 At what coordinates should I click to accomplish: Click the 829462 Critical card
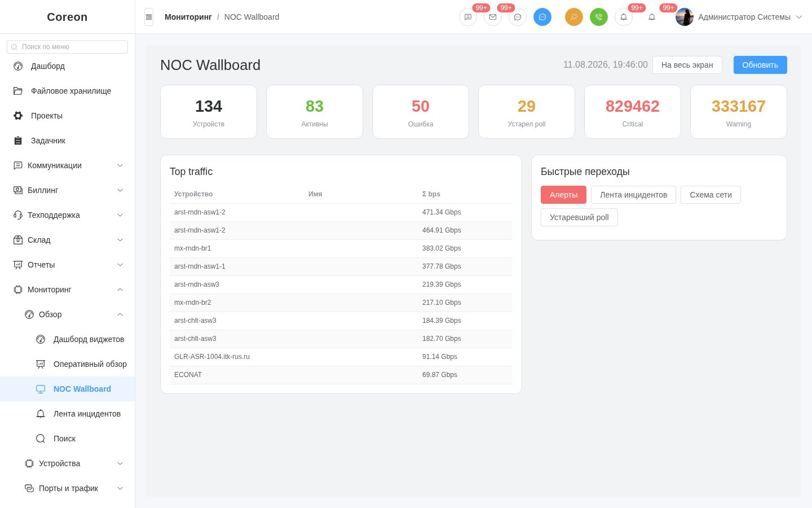click(x=633, y=112)
